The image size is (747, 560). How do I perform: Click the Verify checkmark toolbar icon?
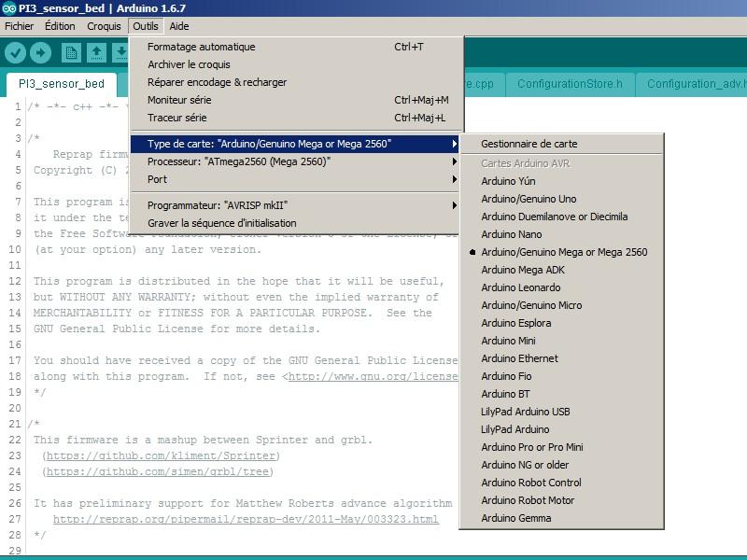click(x=15, y=52)
